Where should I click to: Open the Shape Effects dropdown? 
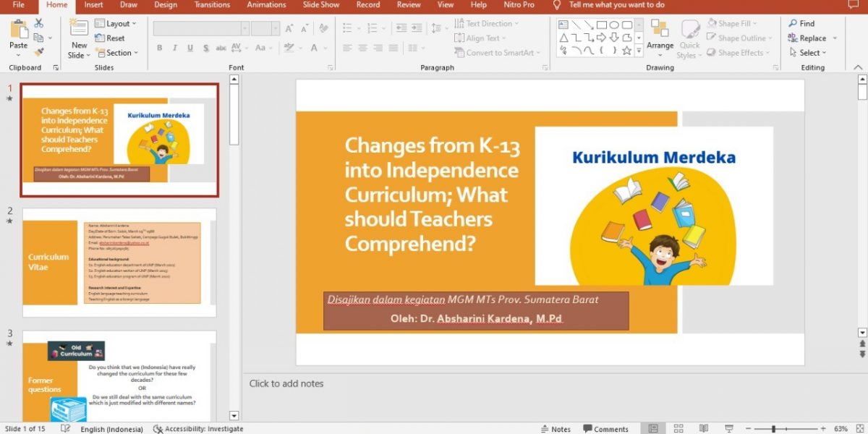point(738,53)
